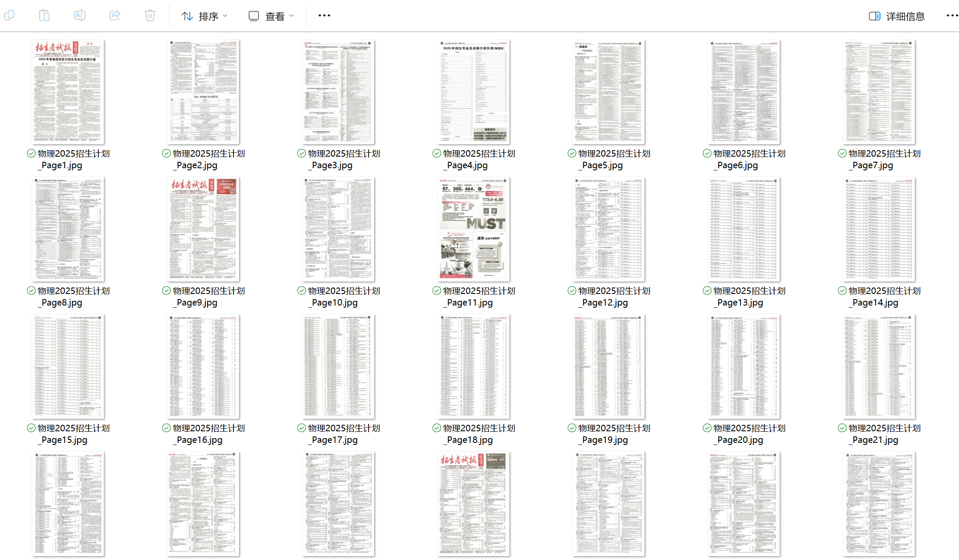The width and height of the screenshot is (959, 560).
Task: Click sync status icon of Page20.jpg
Action: pyautogui.click(x=707, y=428)
